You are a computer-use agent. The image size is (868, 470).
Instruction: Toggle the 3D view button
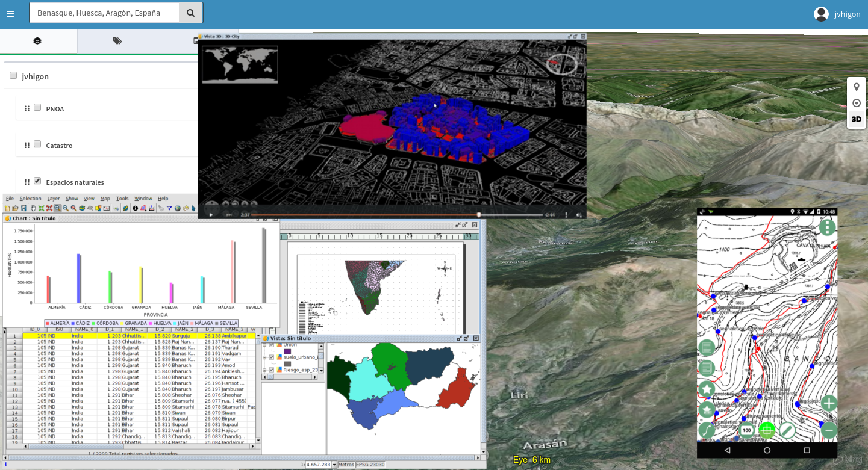(857, 120)
